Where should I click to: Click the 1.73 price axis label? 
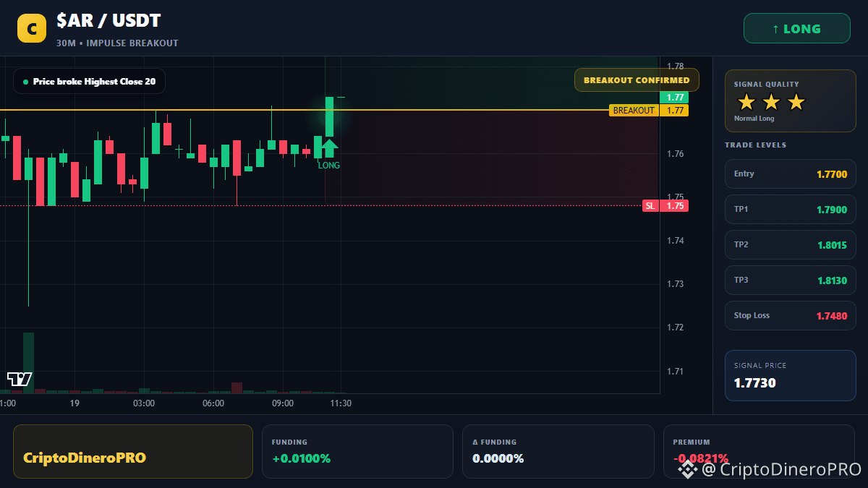point(675,284)
